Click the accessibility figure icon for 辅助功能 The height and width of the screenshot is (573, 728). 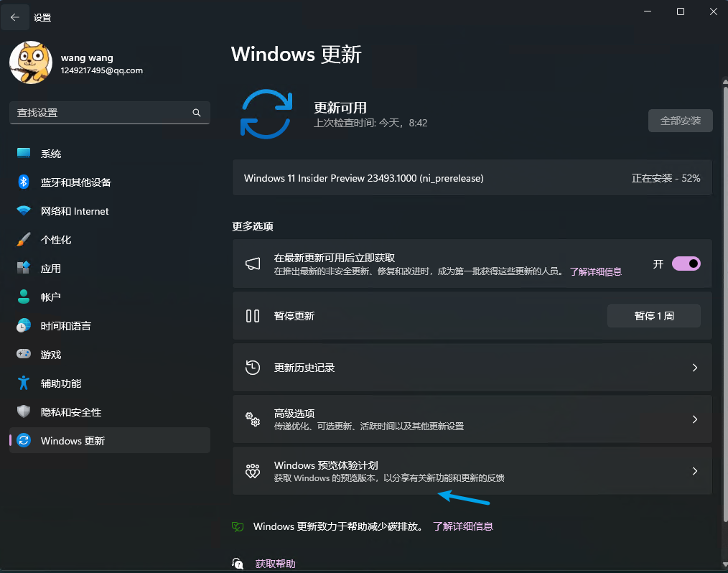(24, 383)
